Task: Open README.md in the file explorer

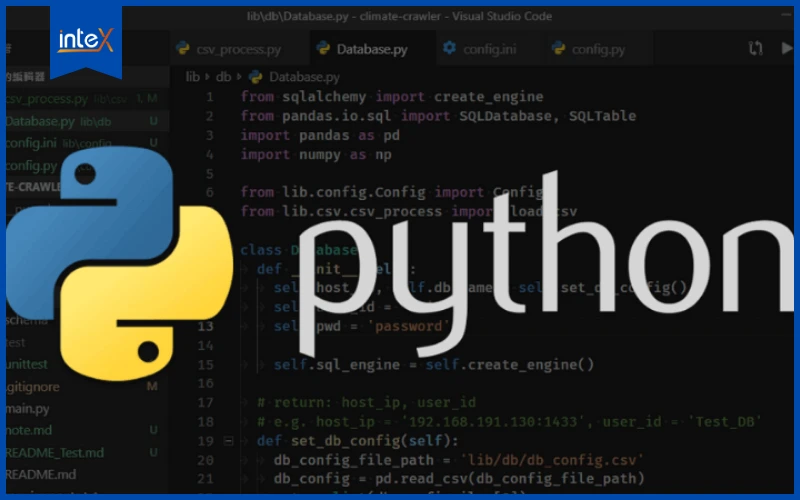Action: pos(41,474)
